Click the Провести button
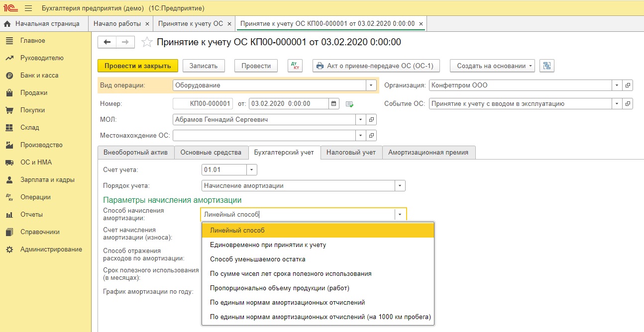The image size is (644, 332). tap(256, 66)
